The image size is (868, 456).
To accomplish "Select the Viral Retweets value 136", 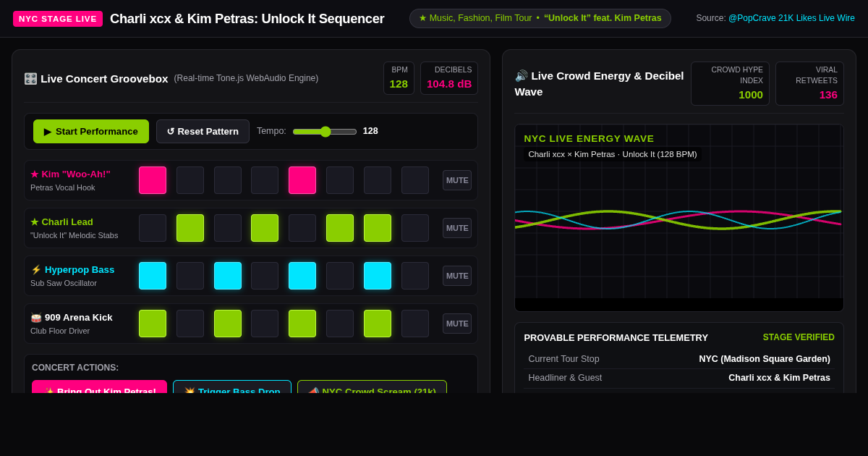I will (x=828, y=95).
